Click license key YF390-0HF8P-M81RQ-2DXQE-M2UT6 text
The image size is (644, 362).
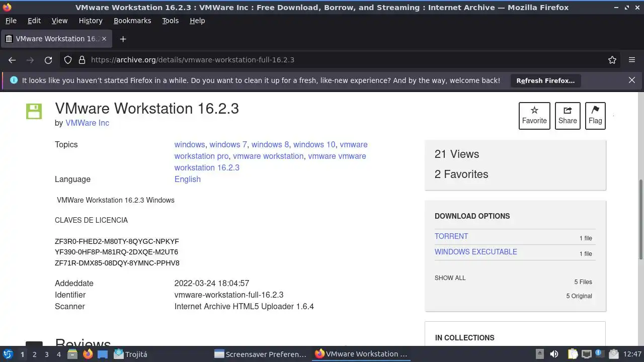pos(116,252)
